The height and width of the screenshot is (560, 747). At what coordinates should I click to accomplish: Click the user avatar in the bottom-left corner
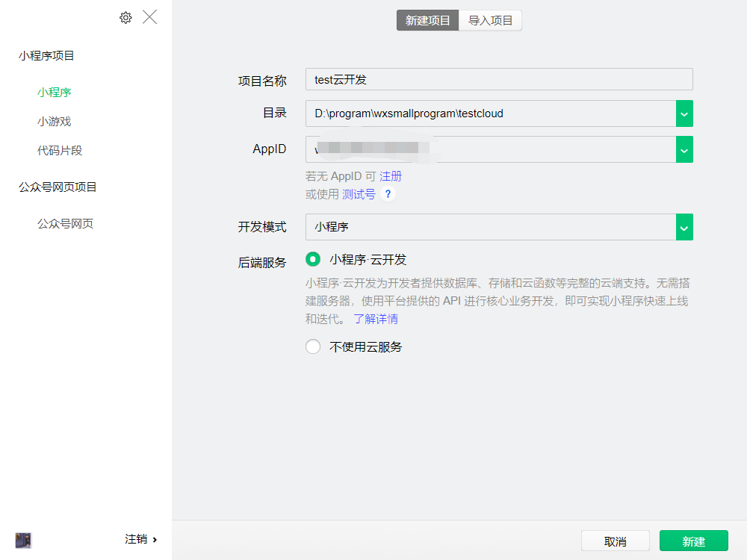[x=23, y=540]
